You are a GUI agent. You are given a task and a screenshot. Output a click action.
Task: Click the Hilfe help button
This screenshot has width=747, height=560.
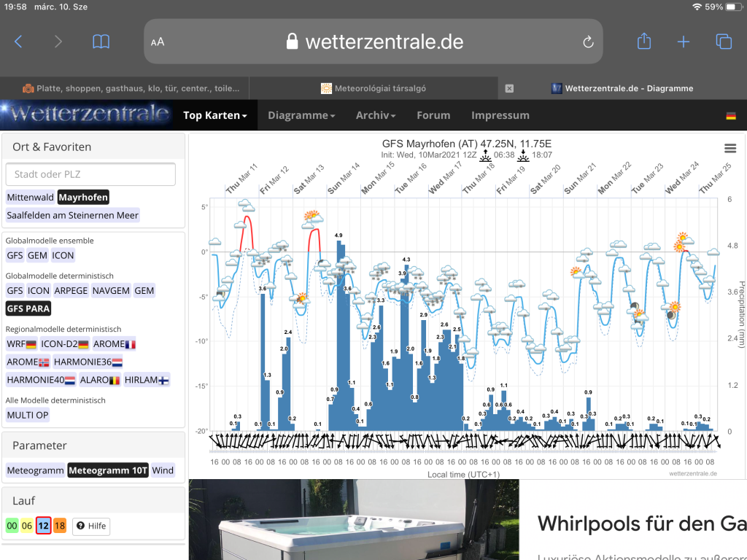91,526
